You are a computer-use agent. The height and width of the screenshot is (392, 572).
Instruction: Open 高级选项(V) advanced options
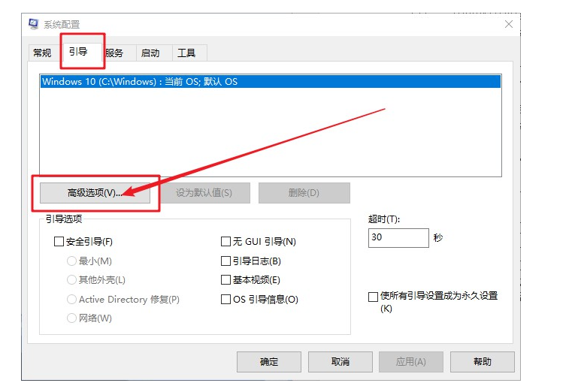pyautogui.click(x=94, y=193)
